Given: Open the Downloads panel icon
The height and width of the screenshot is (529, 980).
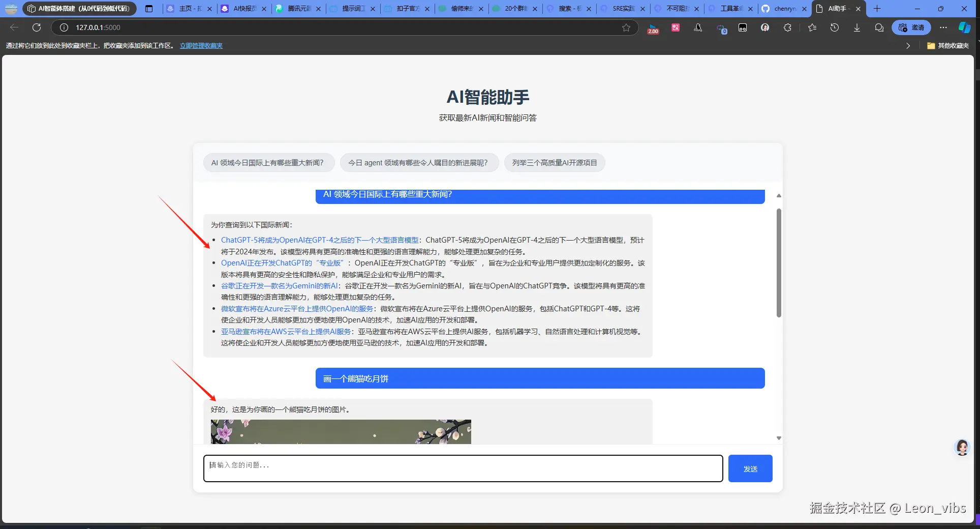Looking at the screenshot, I should [856, 27].
